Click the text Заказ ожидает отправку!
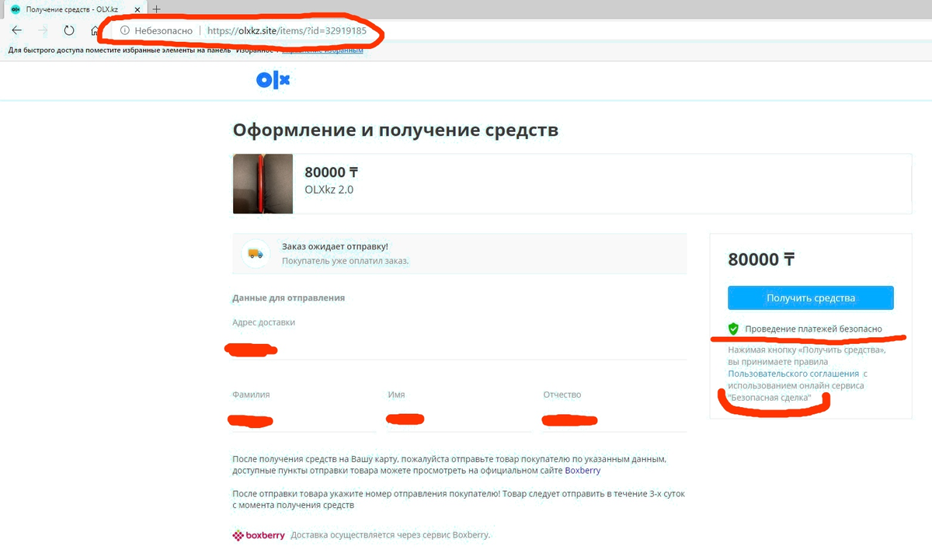932x560 pixels. 335,246
